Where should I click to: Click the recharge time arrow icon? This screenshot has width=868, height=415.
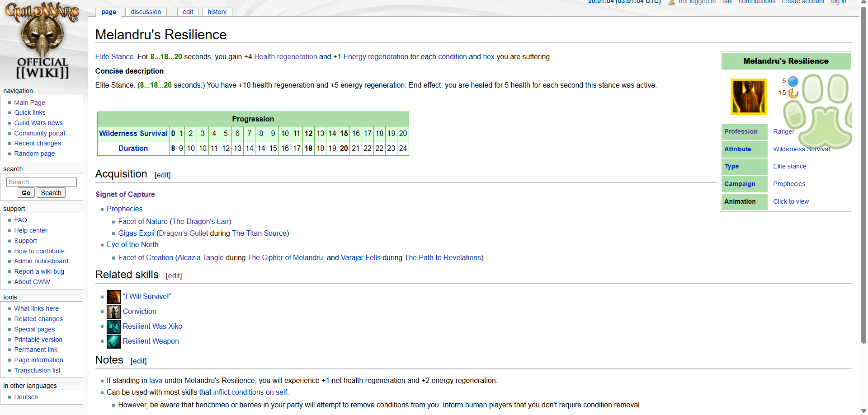pyautogui.click(x=793, y=93)
